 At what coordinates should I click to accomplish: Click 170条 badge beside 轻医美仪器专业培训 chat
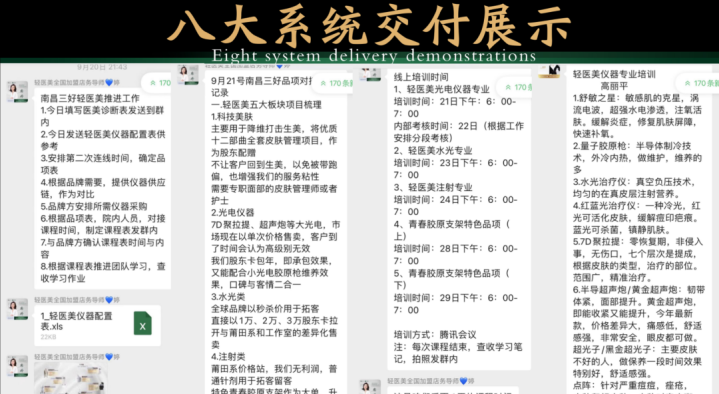pos(698,83)
